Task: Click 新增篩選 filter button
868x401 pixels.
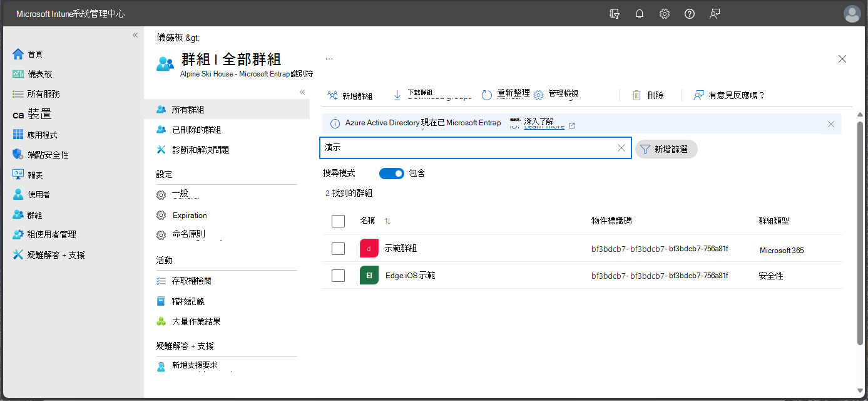Action: pos(666,149)
